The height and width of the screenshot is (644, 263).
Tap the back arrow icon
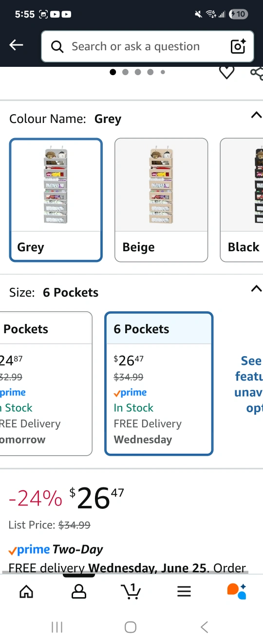click(16, 45)
